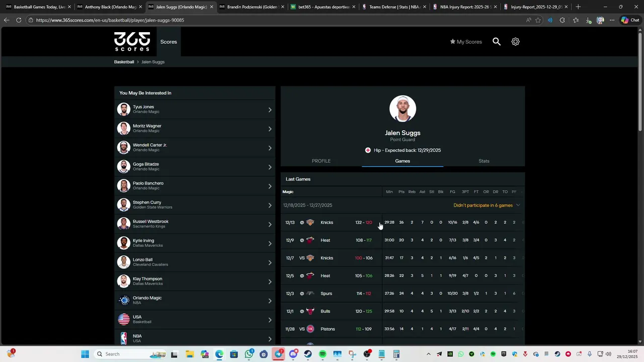Reload the page with refresh icon
The height and width of the screenshot is (362, 644).
click(19, 20)
